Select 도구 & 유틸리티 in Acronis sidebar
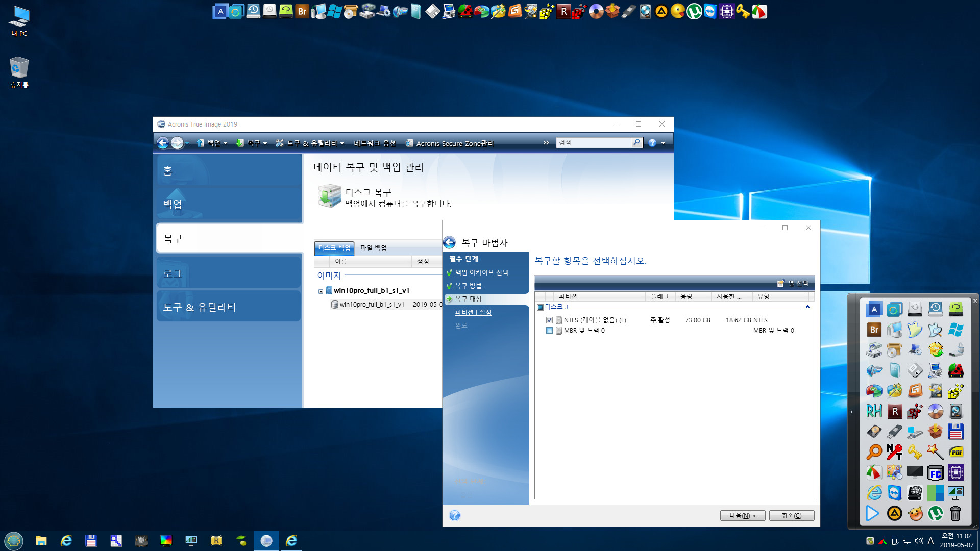This screenshot has width=980, height=551. 229,307
